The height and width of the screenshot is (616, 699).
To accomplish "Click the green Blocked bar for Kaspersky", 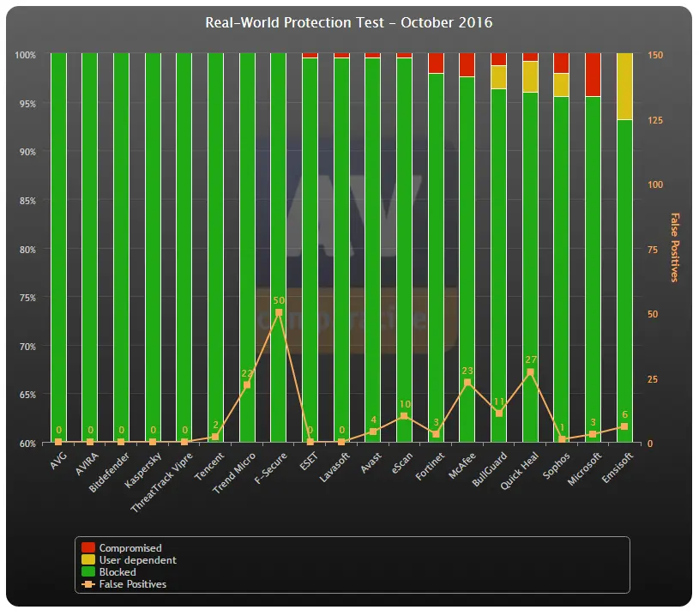I will pos(153,248).
